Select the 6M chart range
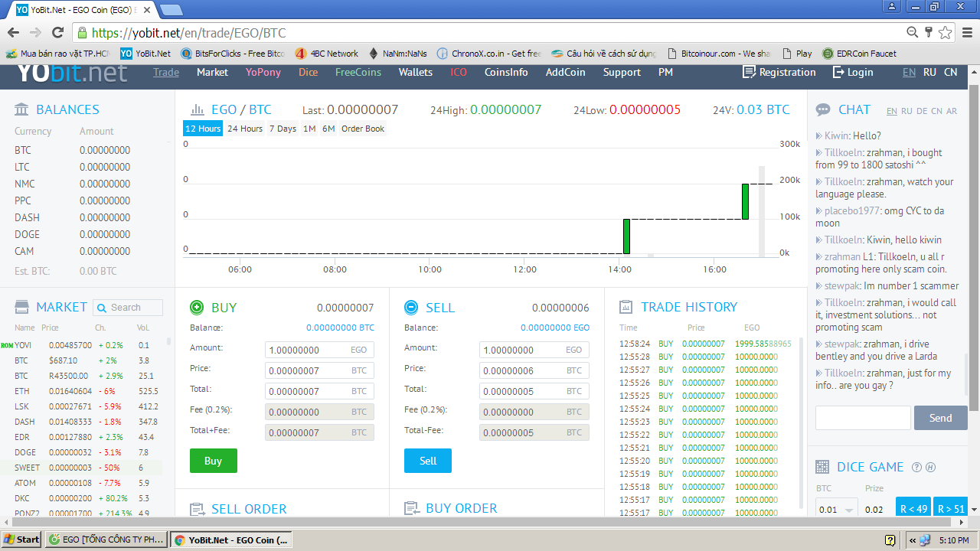The height and width of the screenshot is (551, 980). click(328, 129)
